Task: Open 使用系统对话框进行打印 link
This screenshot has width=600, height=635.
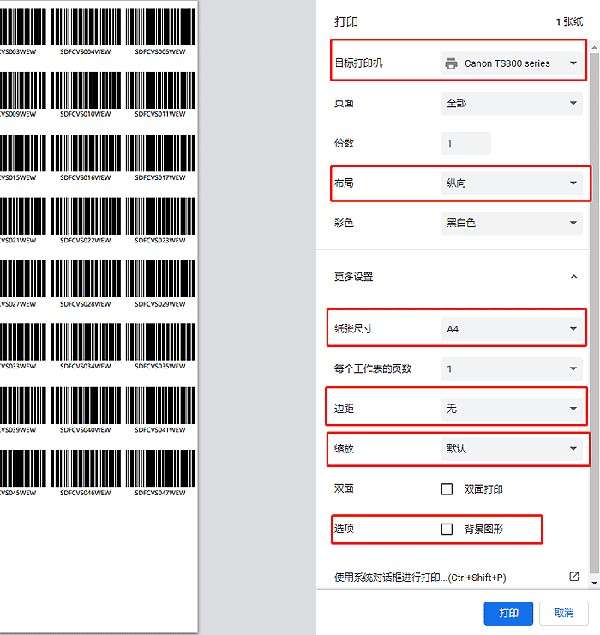Action: coord(420,577)
